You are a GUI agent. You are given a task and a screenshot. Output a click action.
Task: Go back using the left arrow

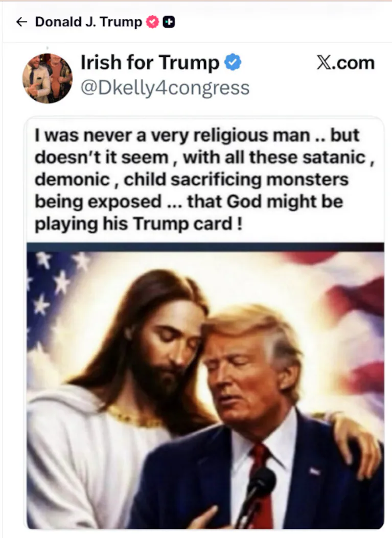coord(21,22)
